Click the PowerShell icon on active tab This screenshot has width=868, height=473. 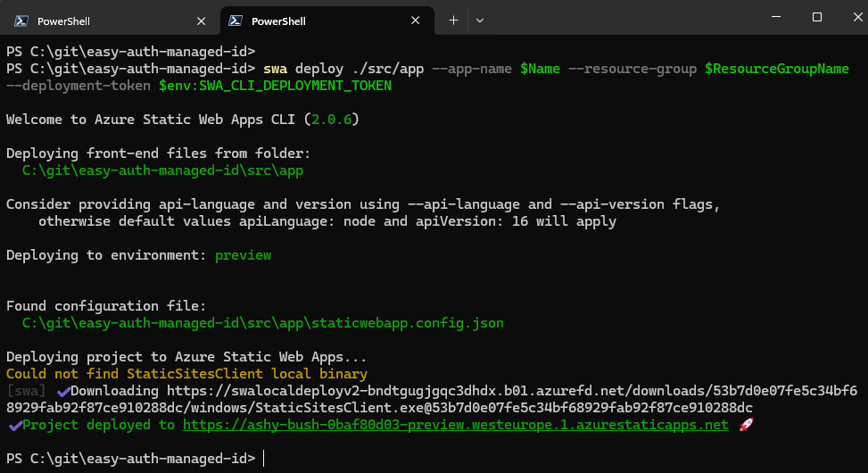[236, 21]
